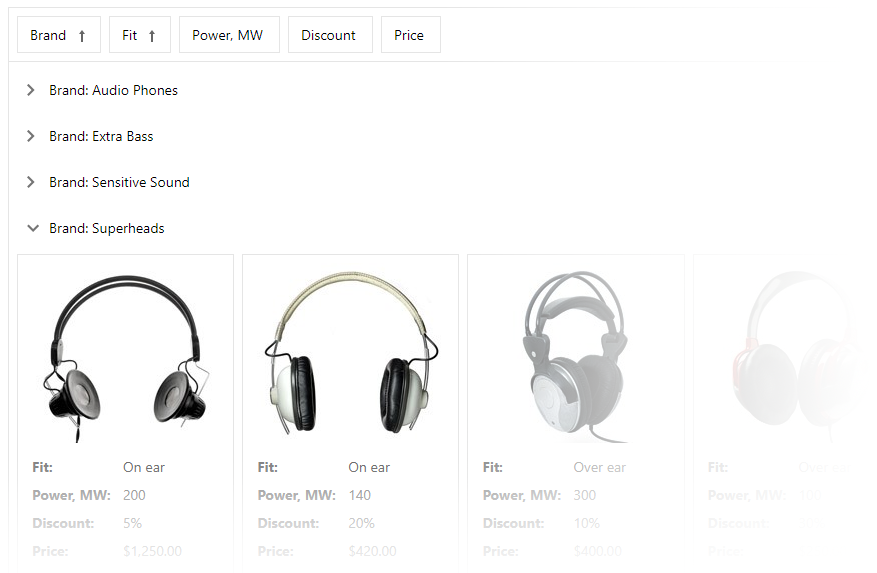The width and height of the screenshot is (877, 573).
Task: Collapse the Superheads brand group
Action: tap(33, 228)
